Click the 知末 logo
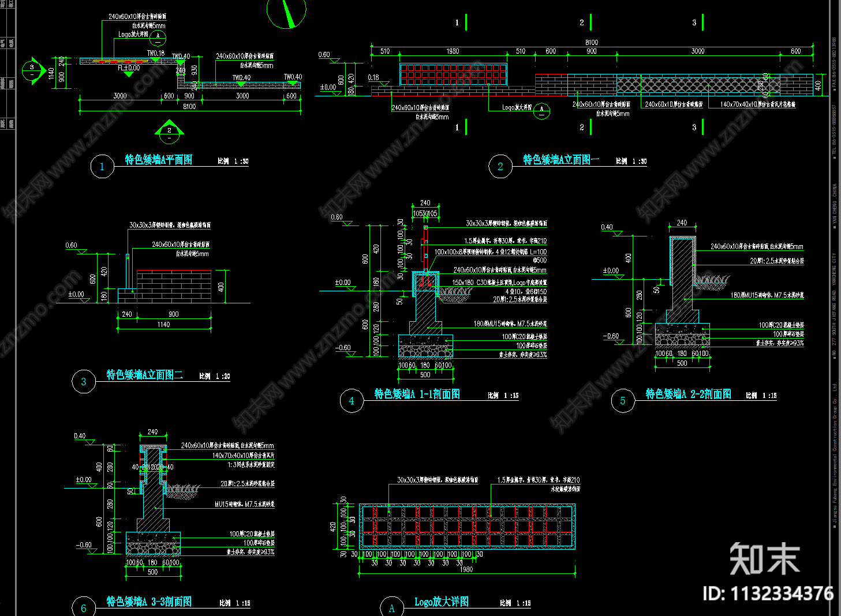The image size is (841, 616). click(764, 558)
